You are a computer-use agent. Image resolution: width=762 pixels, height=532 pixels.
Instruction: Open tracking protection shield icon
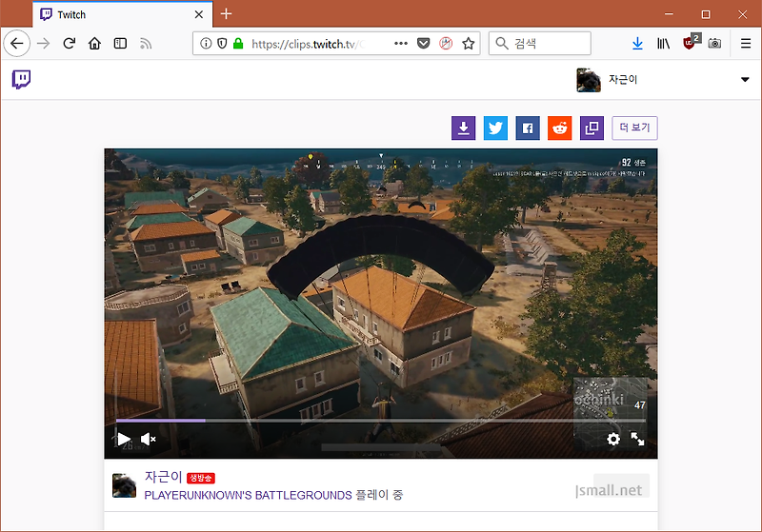point(222,44)
